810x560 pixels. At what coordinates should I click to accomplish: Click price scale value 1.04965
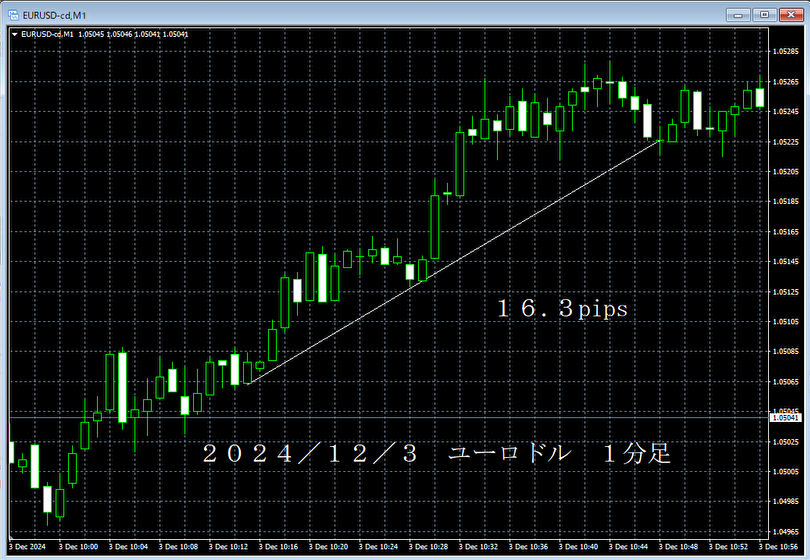point(785,531)
